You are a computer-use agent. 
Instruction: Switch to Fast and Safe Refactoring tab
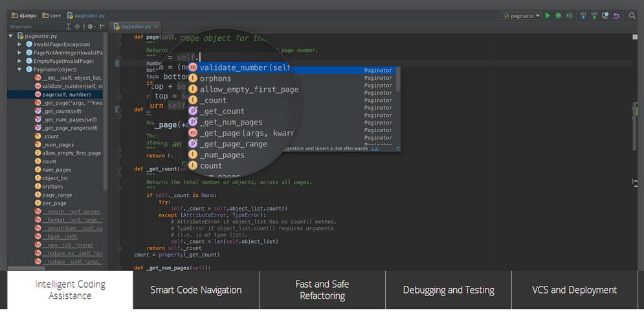tap(322, 290)
